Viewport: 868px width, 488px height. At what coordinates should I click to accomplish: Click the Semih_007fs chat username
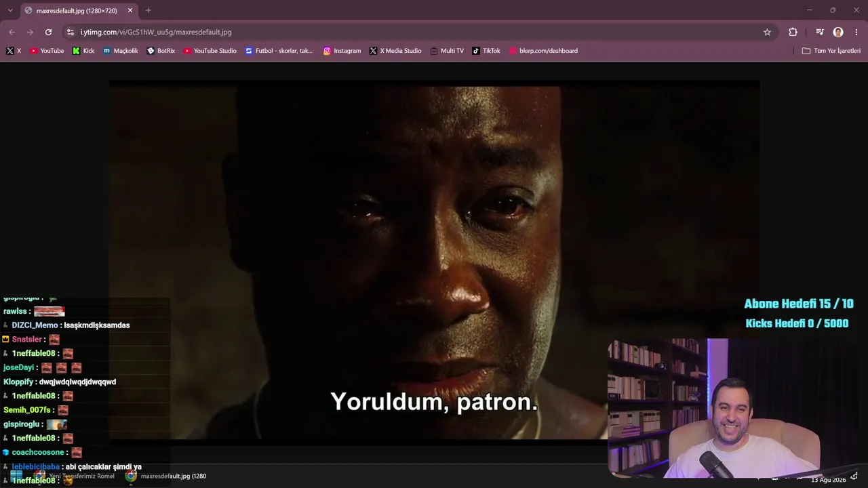point(27,410)
